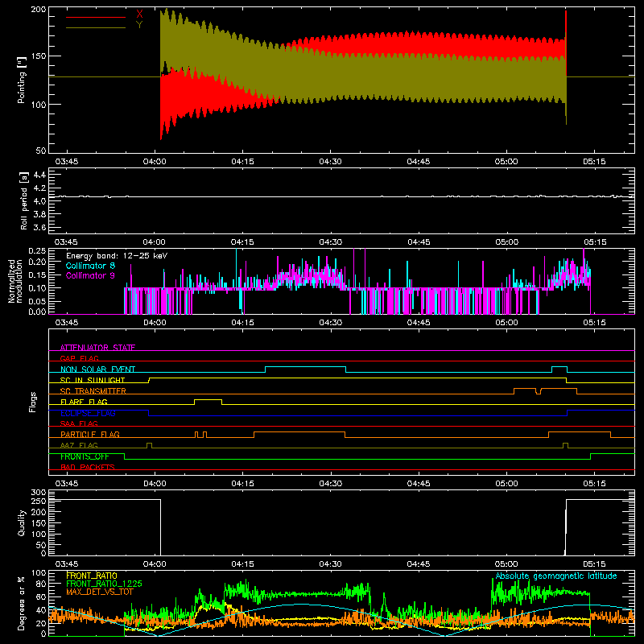Click the small AAZ_FLAG pulse before 04:00

[149, 444]
